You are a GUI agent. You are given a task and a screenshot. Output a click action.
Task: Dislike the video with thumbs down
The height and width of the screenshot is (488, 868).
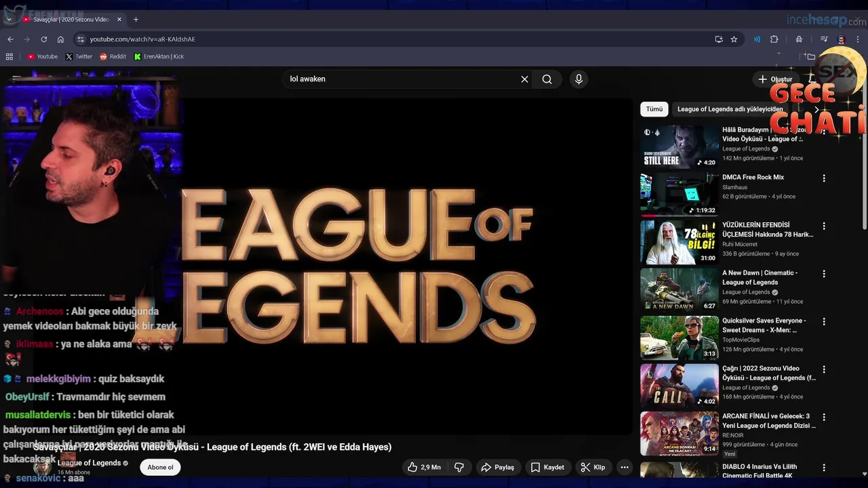(x=459, y=467)
